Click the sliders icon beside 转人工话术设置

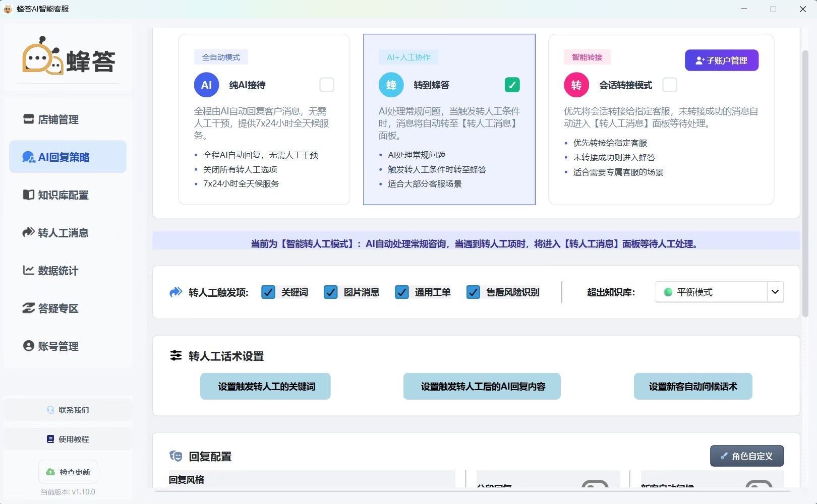click(176, 356)
